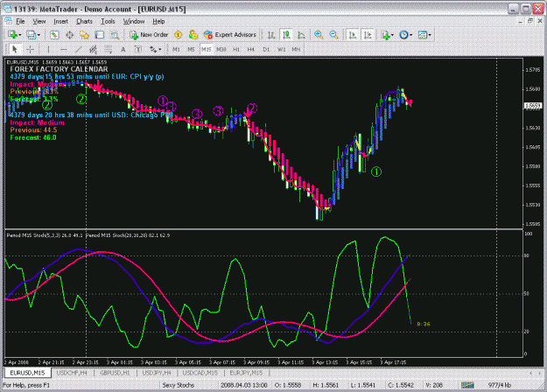The height and width of the screenshot is (392, 547).
Task: Switch to the USDJPY,H4 chart tab
Action: pyautogui.click(x=157, y=373)
